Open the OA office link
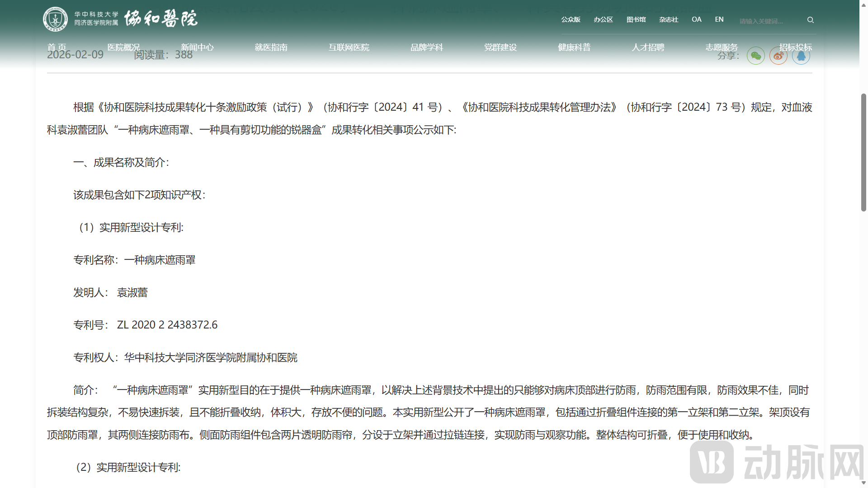This screenshot has height=488, width=868. 696,19
